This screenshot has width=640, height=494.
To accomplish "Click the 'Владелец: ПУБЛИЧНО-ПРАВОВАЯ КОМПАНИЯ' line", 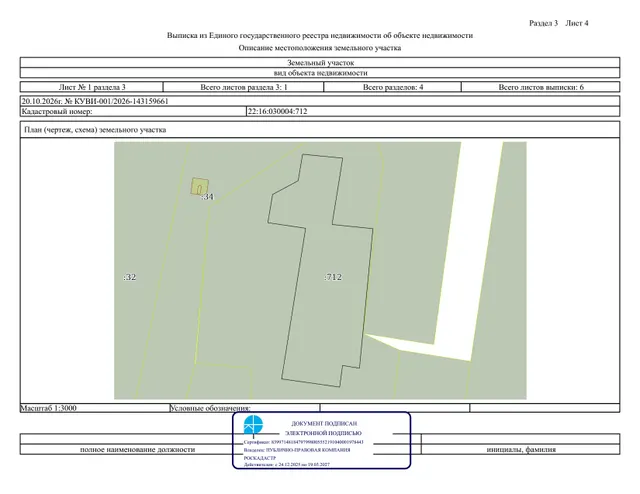I will (x=297, y=450).
